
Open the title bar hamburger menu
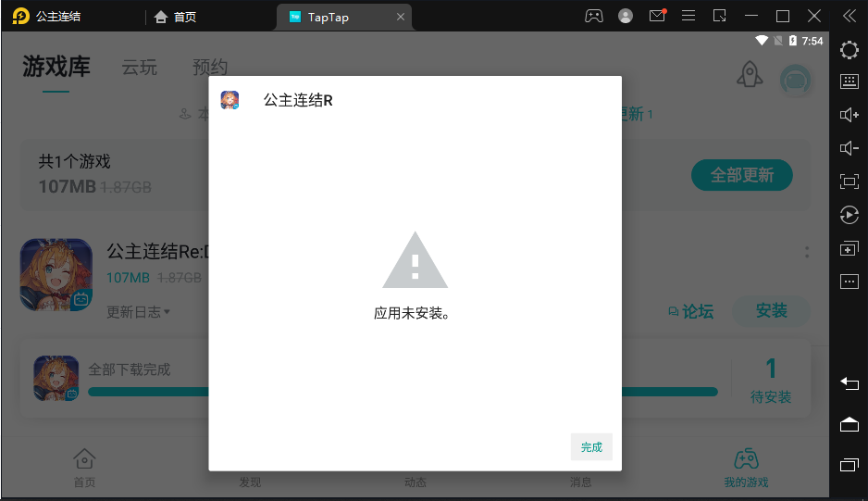[x=688, y=16]
